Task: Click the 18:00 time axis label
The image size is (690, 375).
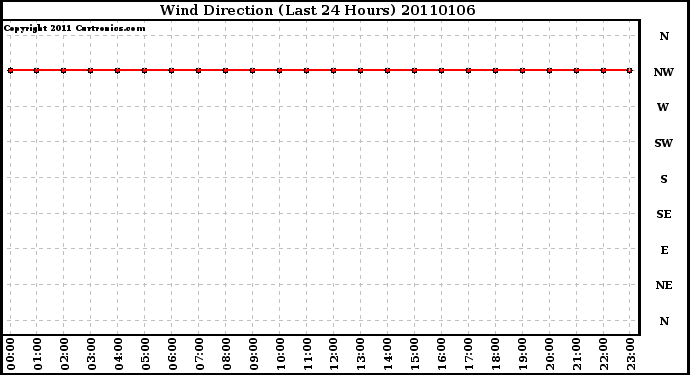Action: point(496,354)
